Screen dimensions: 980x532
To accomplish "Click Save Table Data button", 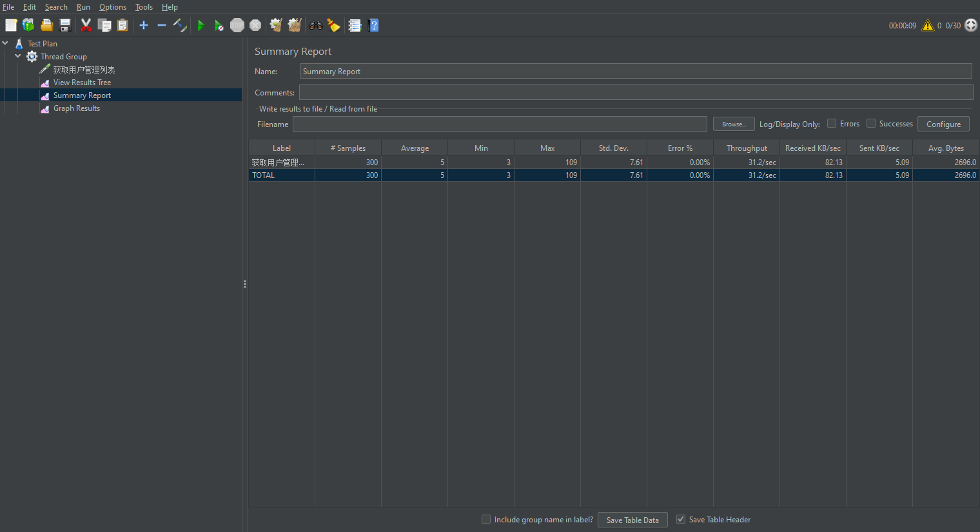I will click(632, 520).
